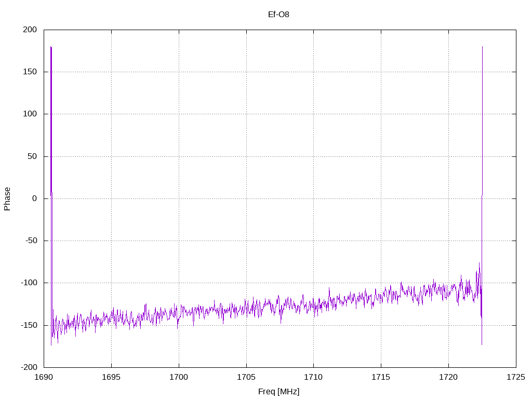Click the x-axis tick label "1700"
The height and width of the screenshot is (399, 532).
[x=179, y=377]
